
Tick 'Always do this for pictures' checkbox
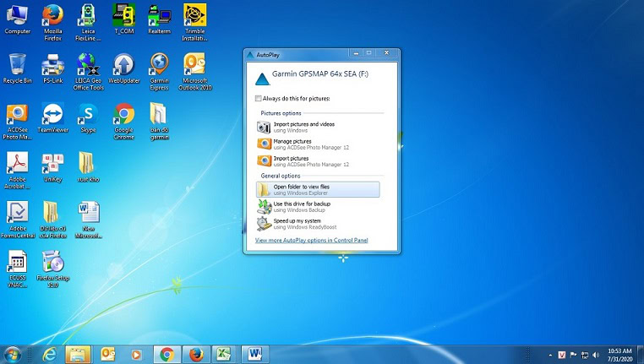tap(259, 99)
